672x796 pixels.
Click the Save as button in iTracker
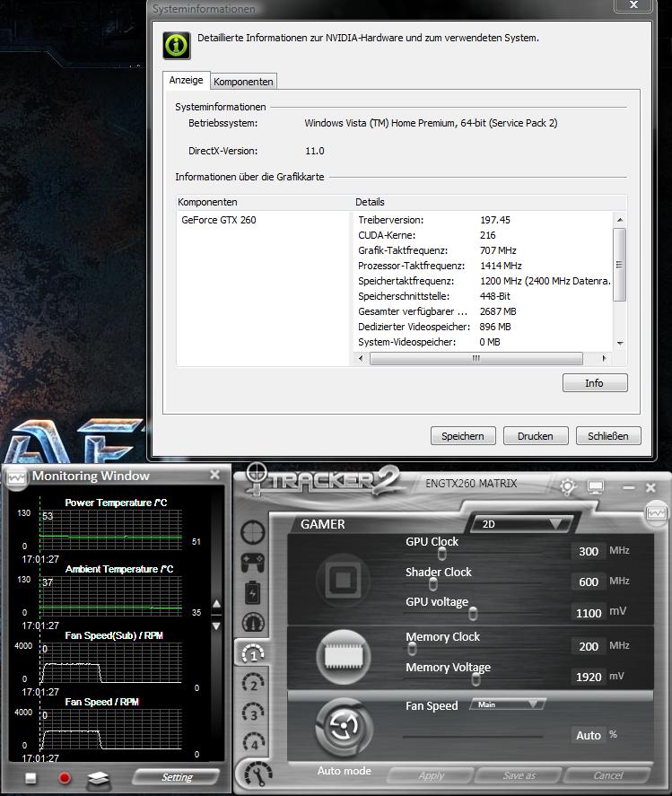(x=519, y=775)
